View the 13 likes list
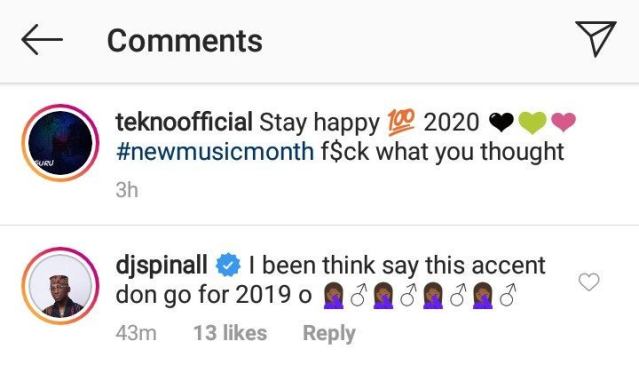Image resolution: width=639 pixels, height=373 pixels. click(x=230, y=333)
